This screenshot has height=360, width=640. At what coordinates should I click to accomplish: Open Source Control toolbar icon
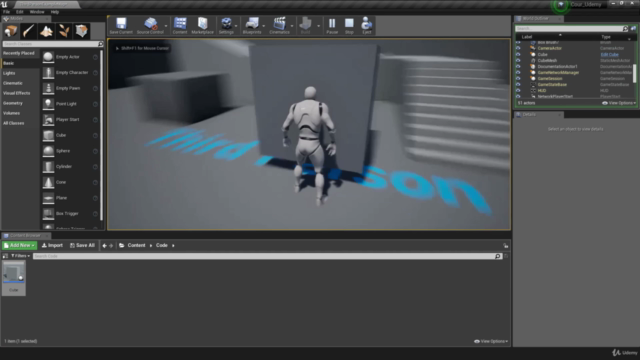[x=150, y=26]
